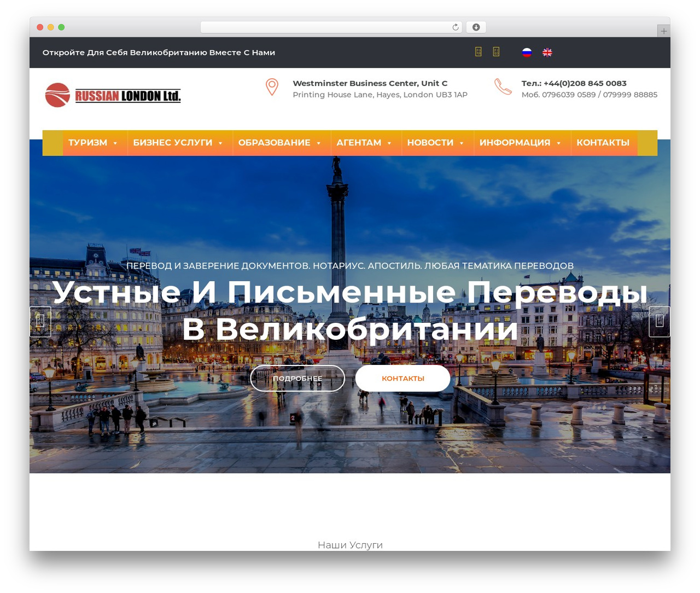Viewport: 700px width, 593px height.
Task: Click the green full-screen window button
Action: pyautogui.click(x=61, y=27)
